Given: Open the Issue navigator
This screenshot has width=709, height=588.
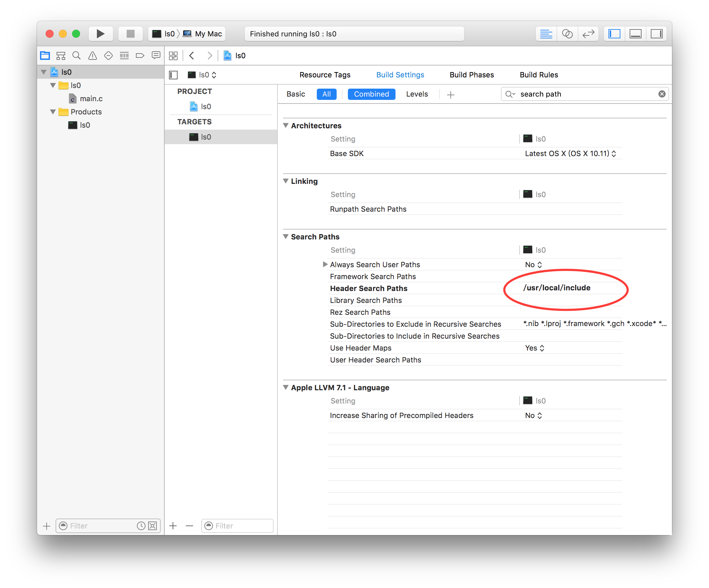Looking at the screenshot, I should pos(93,55).
